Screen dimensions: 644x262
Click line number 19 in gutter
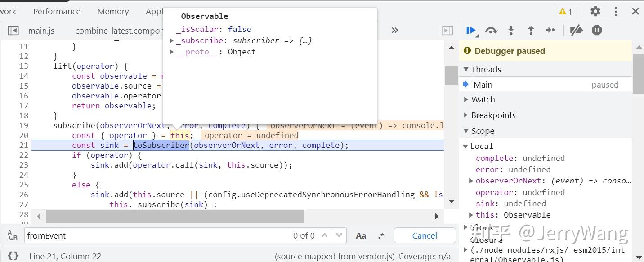(24, 125)
